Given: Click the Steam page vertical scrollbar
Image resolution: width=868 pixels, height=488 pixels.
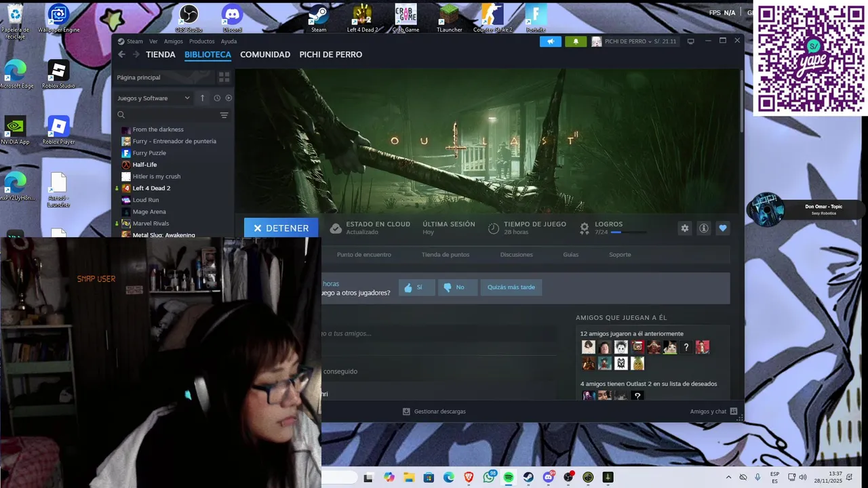Looking at the screenshot, I should pos(741,102).
